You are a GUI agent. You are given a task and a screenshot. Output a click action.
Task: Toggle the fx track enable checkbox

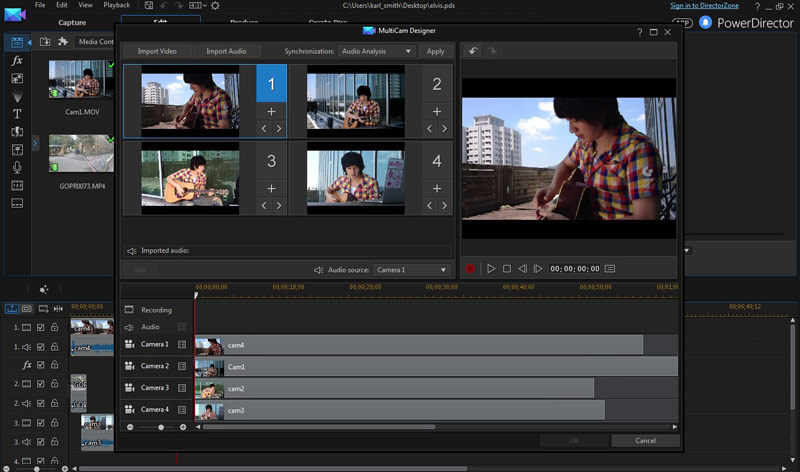tap(41, 365)
